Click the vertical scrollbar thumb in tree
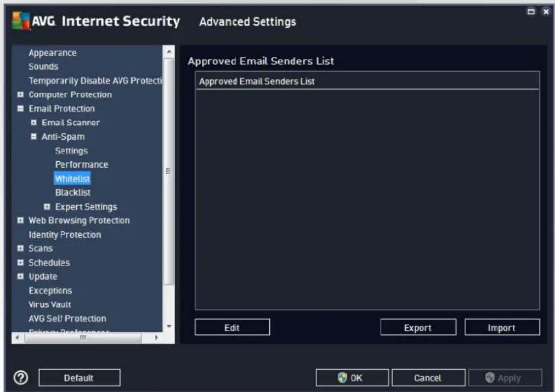 (x=168, y=171)
